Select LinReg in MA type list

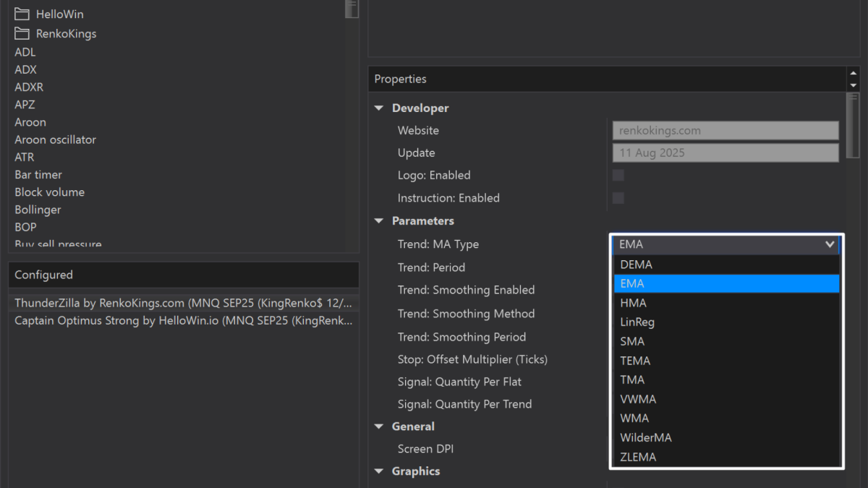pyautogui.click(x=637, y=322)
